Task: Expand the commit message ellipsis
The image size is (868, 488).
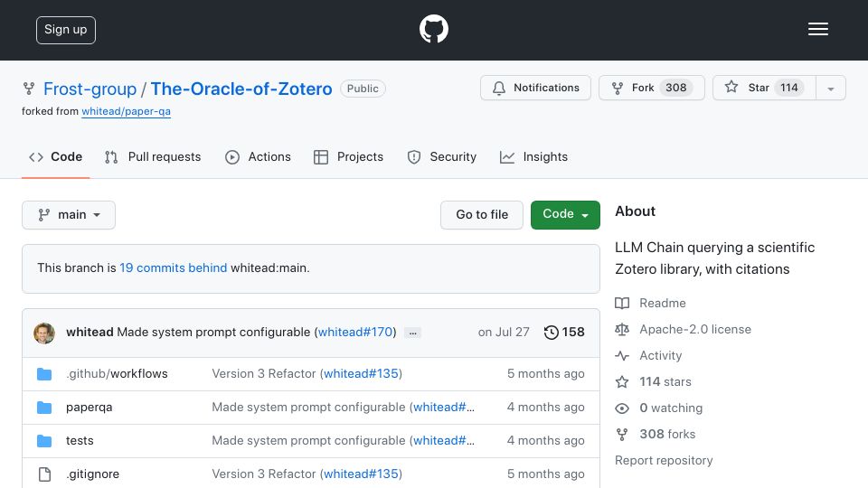Action: pos(412,333)
